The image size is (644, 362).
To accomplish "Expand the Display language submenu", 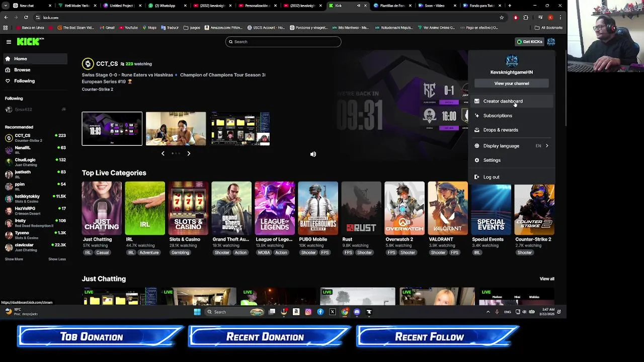I will click(x=511, y=146).
